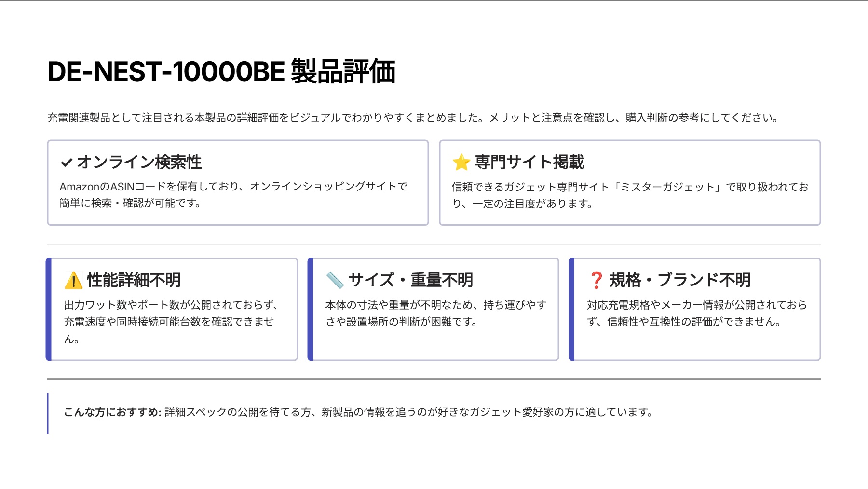Viewport: 868px width, 489px height.
Task: Click the bold こんな方におすすめ label
Action: 112,412
